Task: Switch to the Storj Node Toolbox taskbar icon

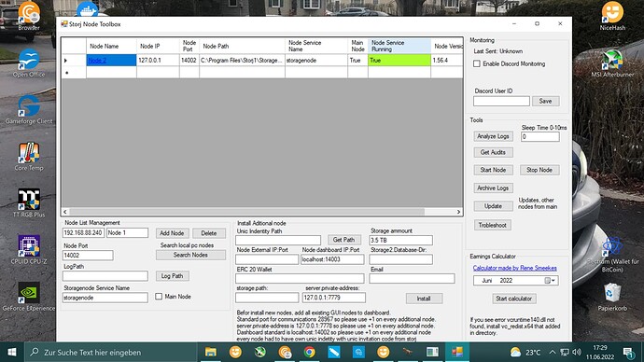Action: (457, 352)
